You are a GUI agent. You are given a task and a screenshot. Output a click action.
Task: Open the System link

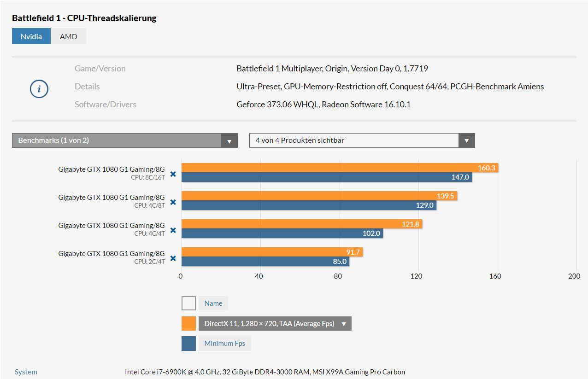coord(26,372)
